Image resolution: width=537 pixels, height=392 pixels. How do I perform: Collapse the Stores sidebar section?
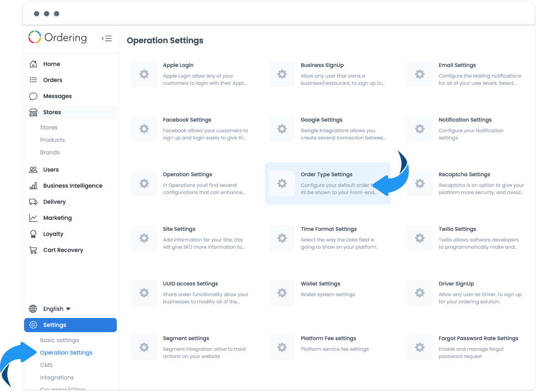[x=70, y=112]
